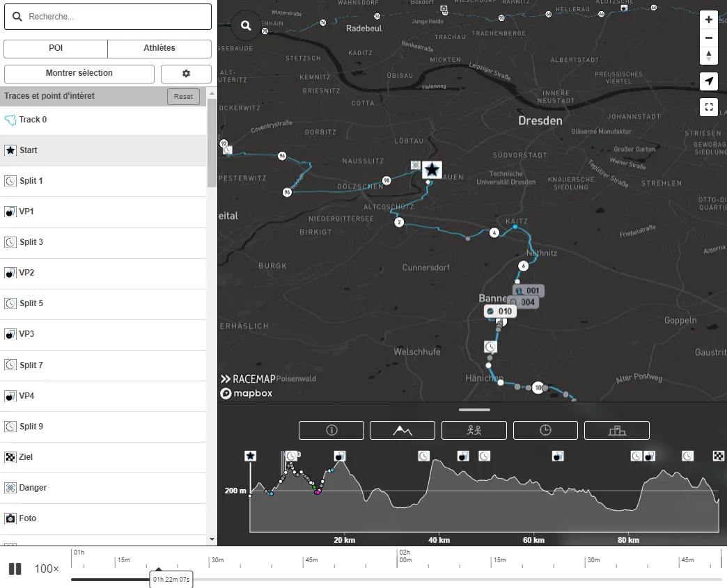
Task: Switch to the POI tab
Action: (x=56, y=48)
